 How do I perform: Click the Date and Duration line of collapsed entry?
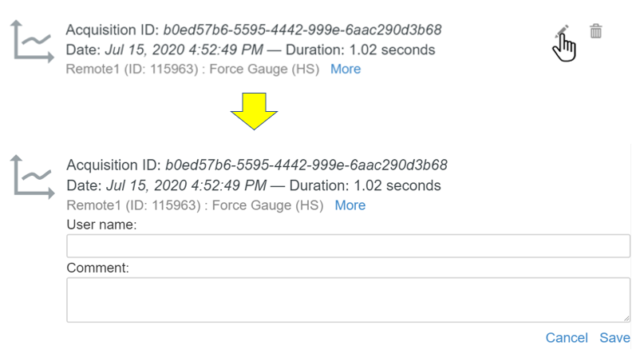(x=251, y=50)
